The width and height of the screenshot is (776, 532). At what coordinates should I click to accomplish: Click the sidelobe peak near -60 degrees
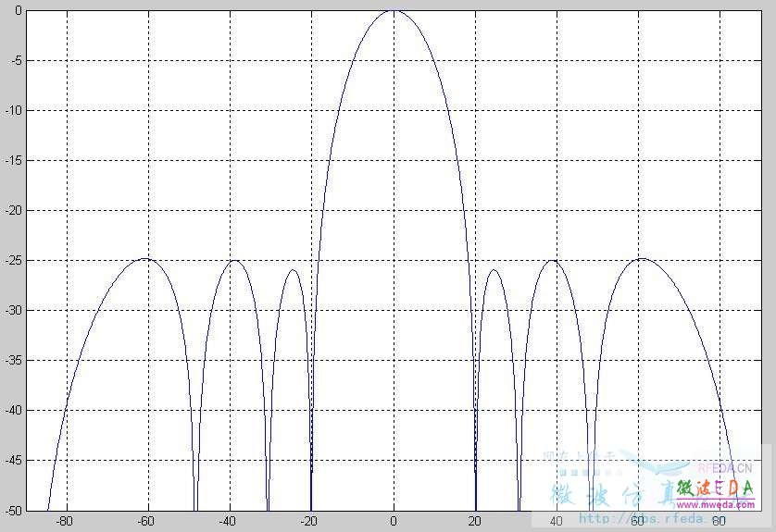(145, 259)
